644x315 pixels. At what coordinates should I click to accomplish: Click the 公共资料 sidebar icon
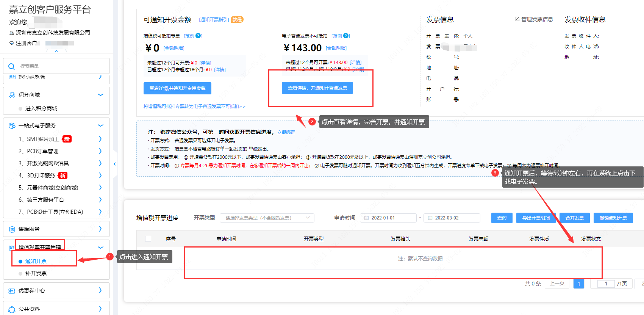(x=12, y=309)
